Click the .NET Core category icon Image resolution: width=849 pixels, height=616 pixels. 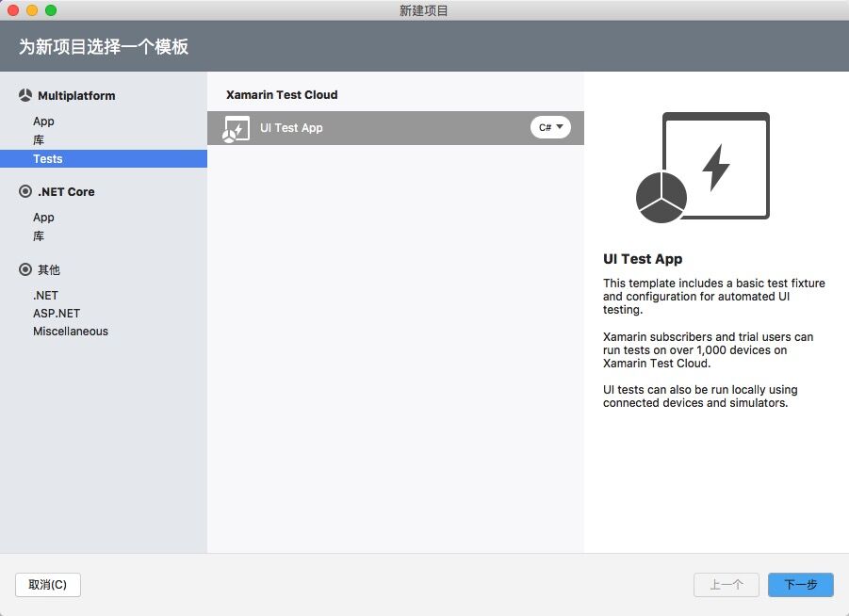(x=25, y=191)
